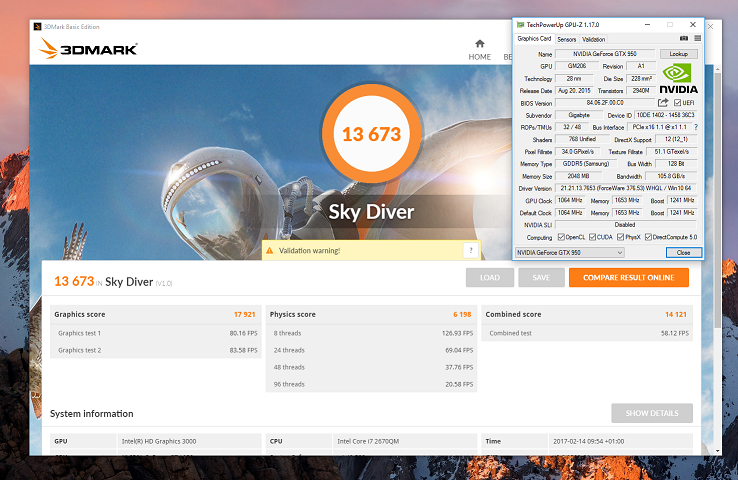Click the 13 673 score in the orange circle
The height and width of the screenshot is (480, 738).
[371, 134]
